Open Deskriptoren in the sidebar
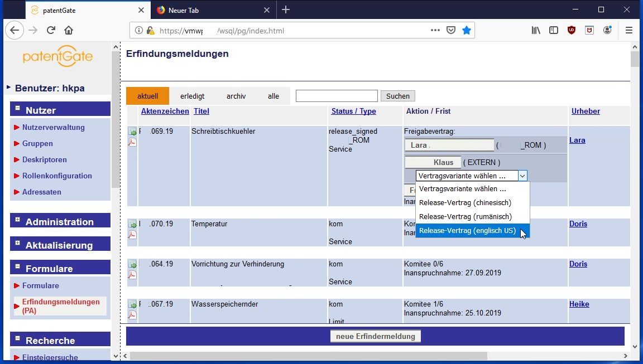Image resolution: width=643 pixels, height=364 pixels. (x=44, y=159)
